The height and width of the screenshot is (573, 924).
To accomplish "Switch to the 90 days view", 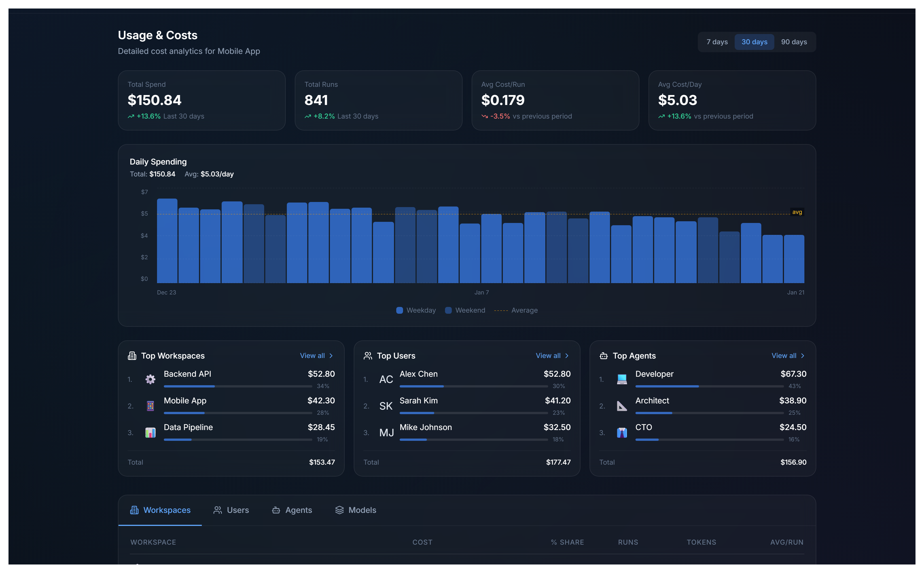I will pos(794,42).
